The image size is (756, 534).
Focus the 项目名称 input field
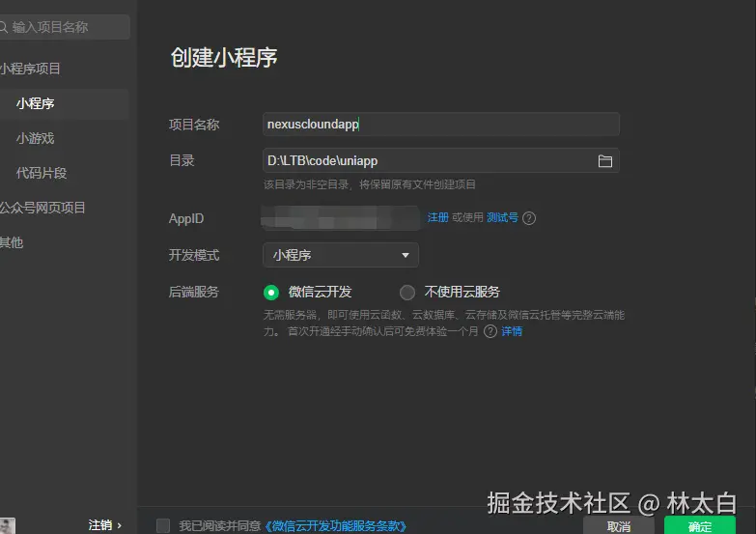point(440,124)
